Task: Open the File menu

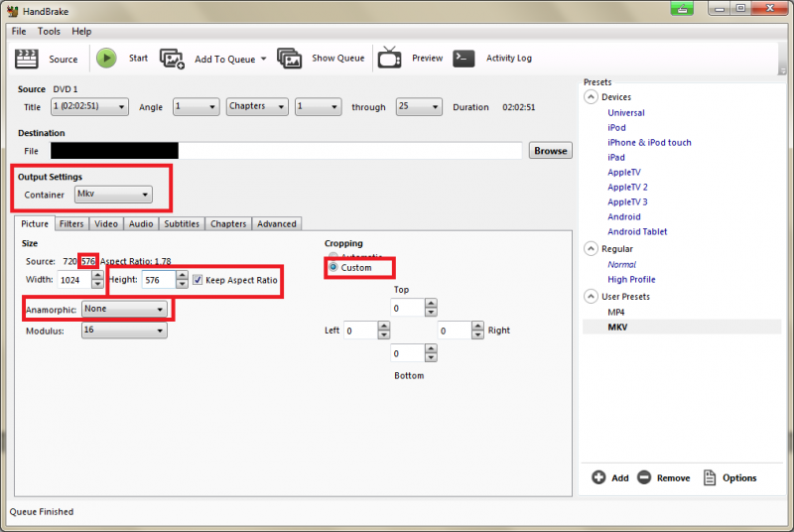Action: 19,32
